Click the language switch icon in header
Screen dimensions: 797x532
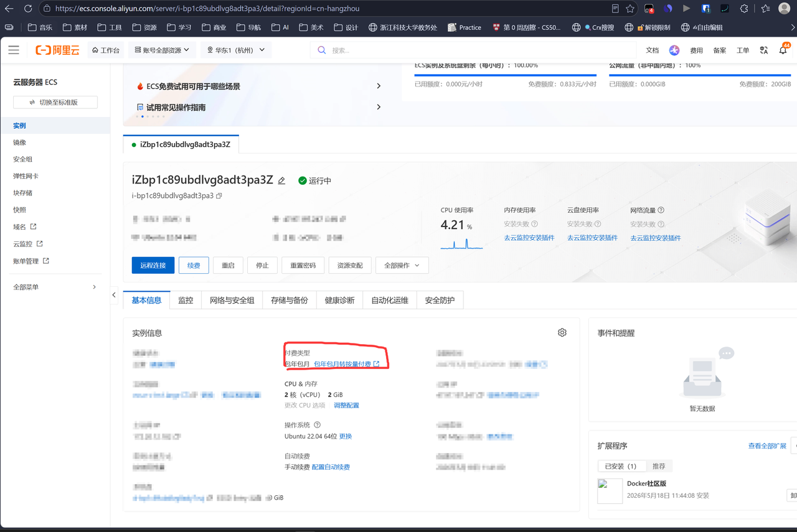763,50
